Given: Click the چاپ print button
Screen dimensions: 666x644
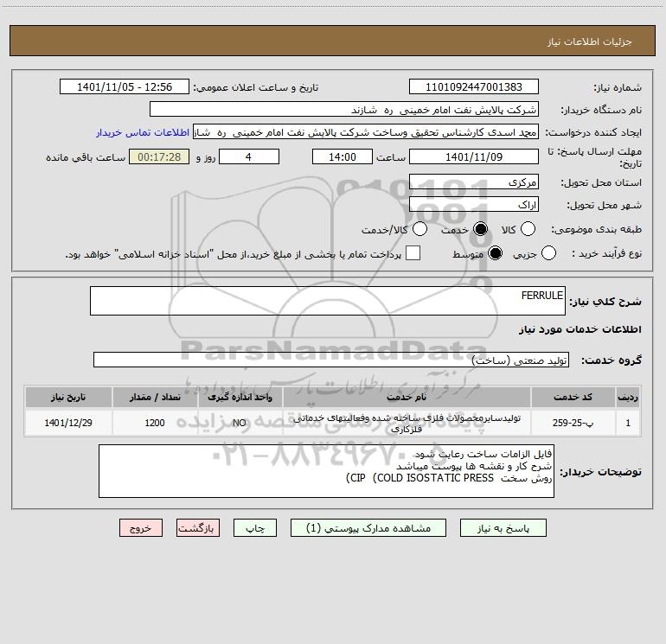Looking at the screenshot, I should coord(255,528).
